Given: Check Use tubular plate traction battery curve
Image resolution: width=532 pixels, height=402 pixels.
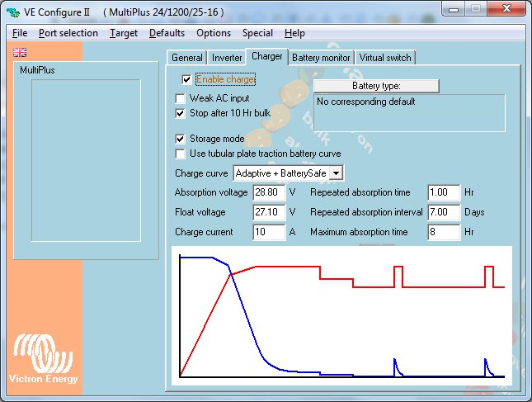Looking at the screenshot, I should (x=180, y=154).
